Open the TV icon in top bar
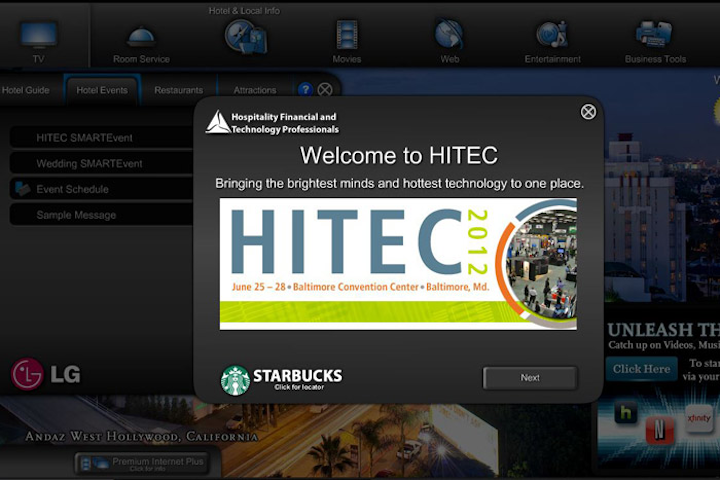Image resolution: width=720 pixels, height=480 pixels. pos(39,35)
